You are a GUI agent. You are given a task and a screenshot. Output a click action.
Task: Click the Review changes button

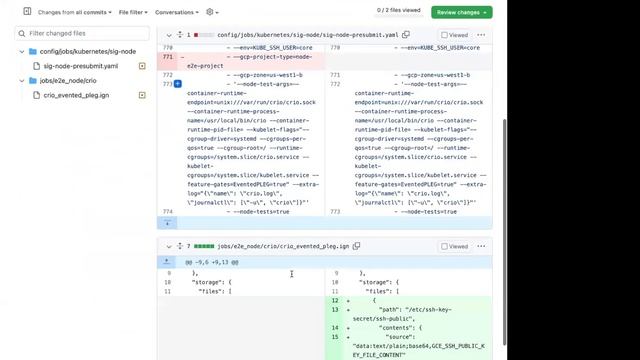462,12
